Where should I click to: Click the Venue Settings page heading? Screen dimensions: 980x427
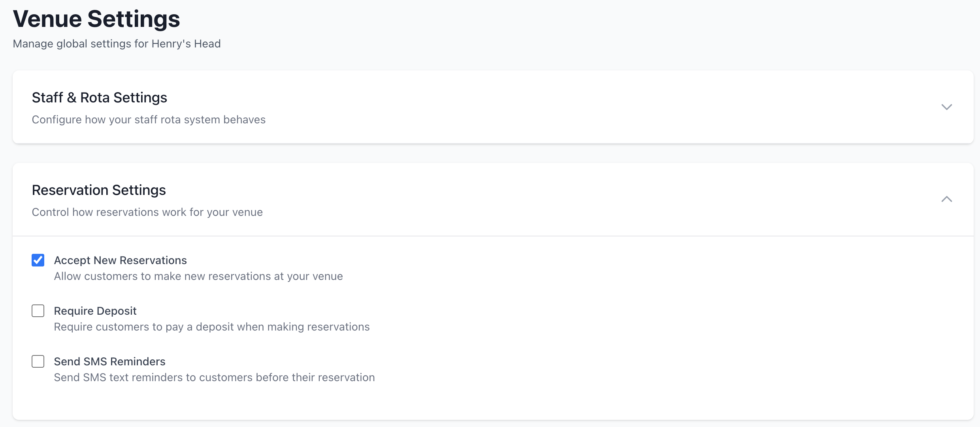(96, 18)
